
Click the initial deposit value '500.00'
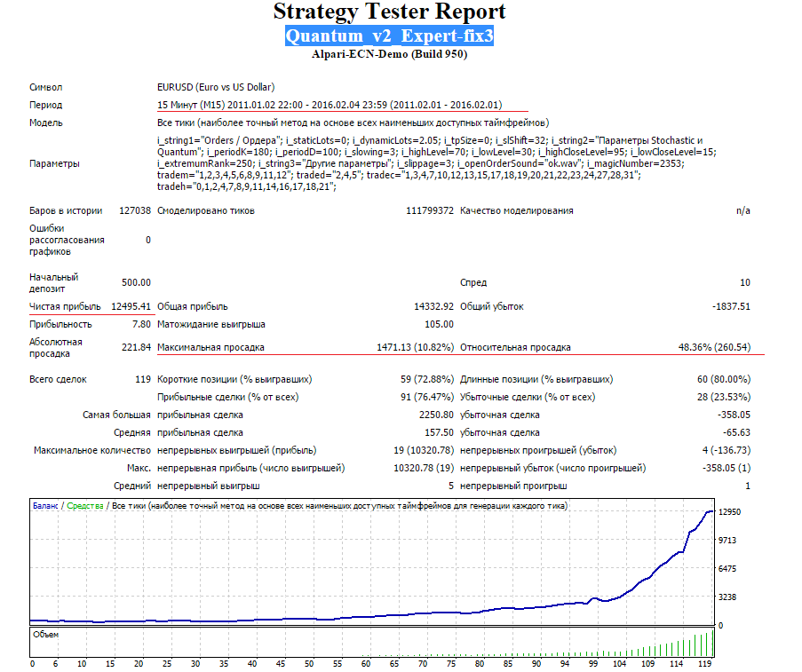(x=136, y=283)
